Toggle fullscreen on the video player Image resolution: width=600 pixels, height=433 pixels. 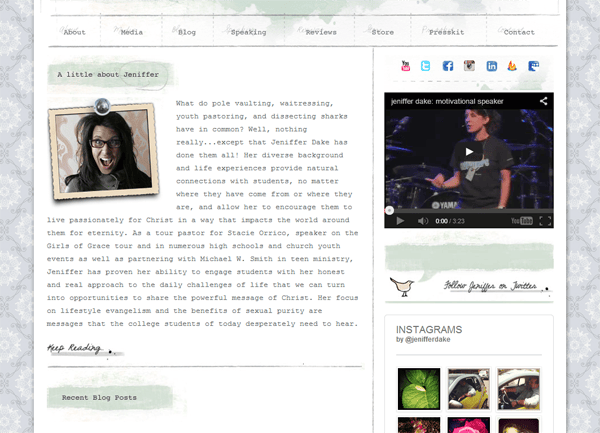(545, 220)
